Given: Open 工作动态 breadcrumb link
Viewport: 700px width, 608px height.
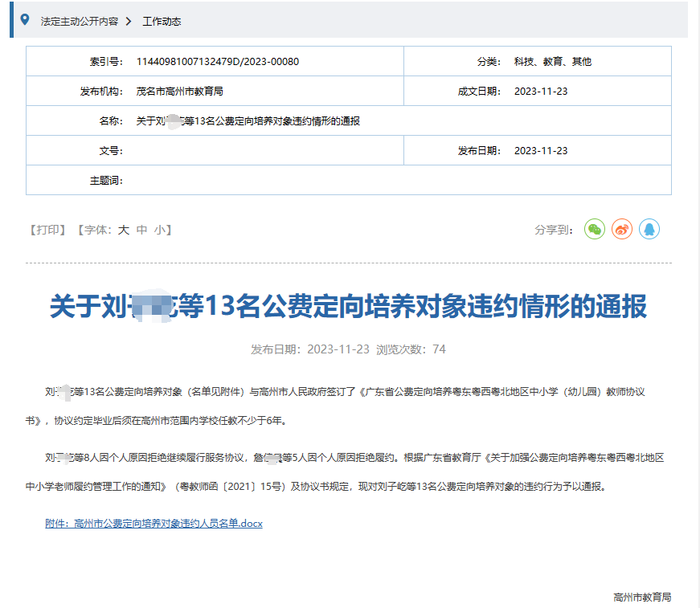Looking at the screenshot, I should tap(162, 22).
